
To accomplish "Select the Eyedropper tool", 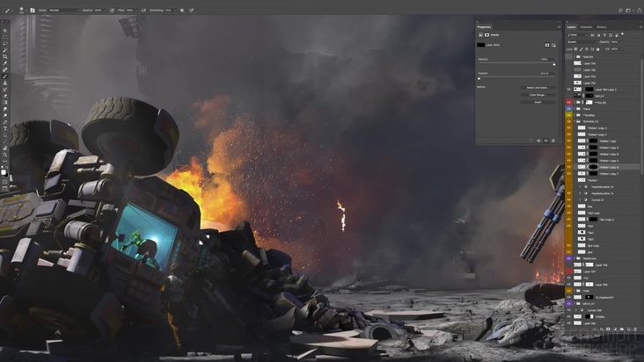I will pos(5,63).
